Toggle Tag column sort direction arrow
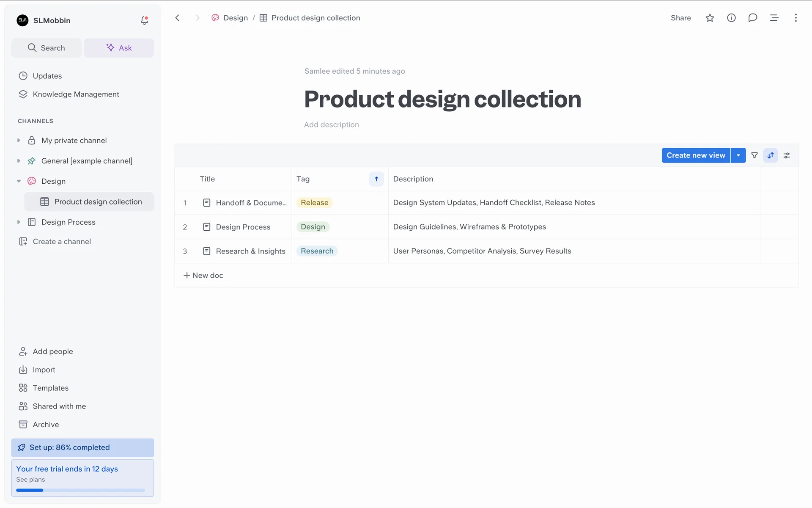The width and height of the screenshot is (812, 508). 376,179
